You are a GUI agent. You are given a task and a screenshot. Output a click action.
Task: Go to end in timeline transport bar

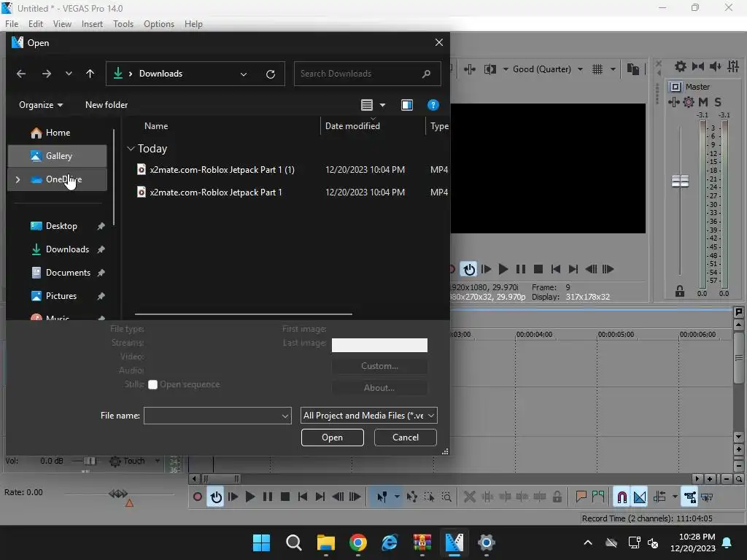[x=320, y=497]
